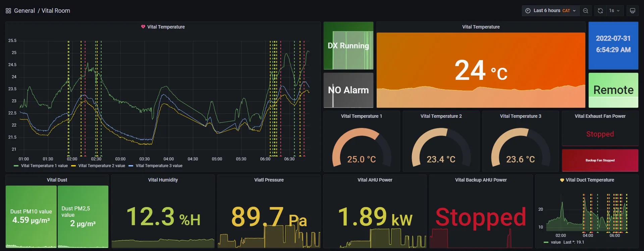Open the dashboards grid icon

point(8,11)
